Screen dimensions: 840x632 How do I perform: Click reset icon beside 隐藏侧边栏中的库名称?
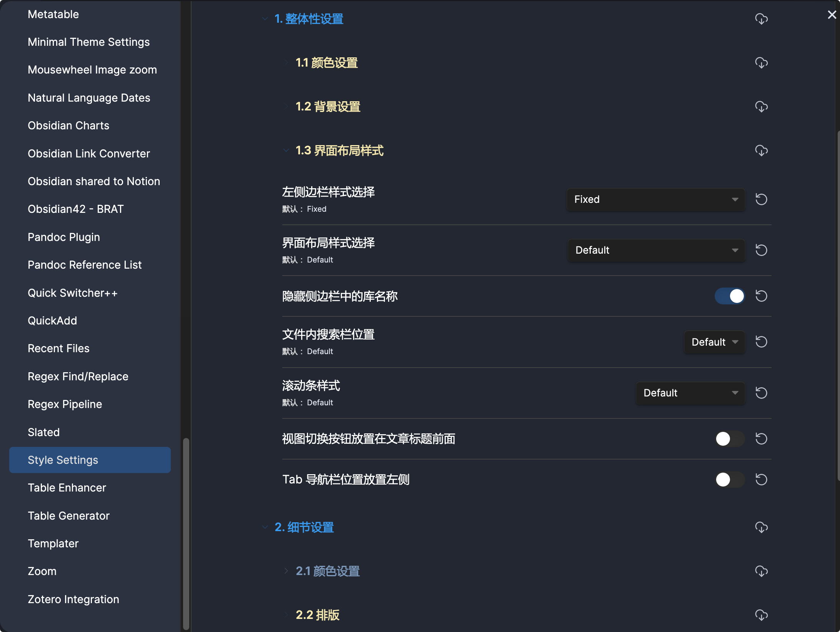click(762, 296)
